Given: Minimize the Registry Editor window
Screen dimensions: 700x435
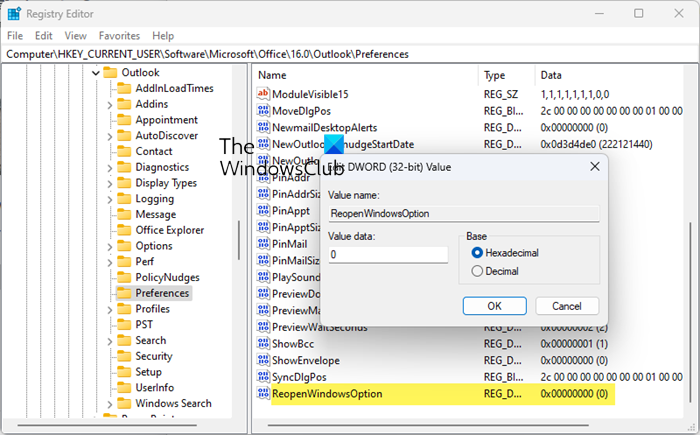Looking at the screenshot, I should tap(599, 13).
